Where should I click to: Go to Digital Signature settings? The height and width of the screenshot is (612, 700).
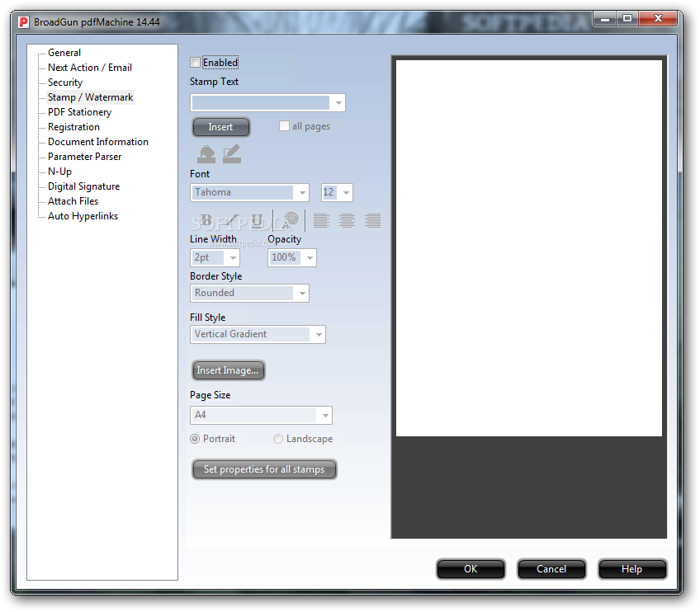pyautogui.click(x=83, y=186)
